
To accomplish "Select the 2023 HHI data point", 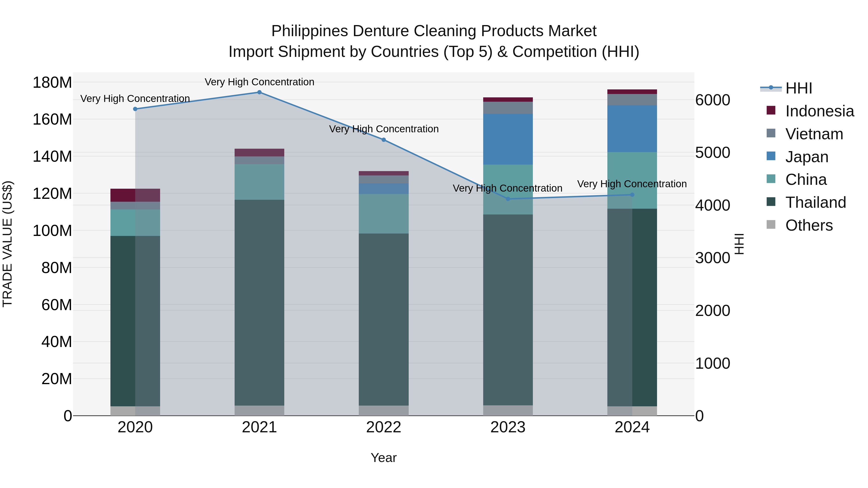I will pyautogui.click(x=508, y=199).
